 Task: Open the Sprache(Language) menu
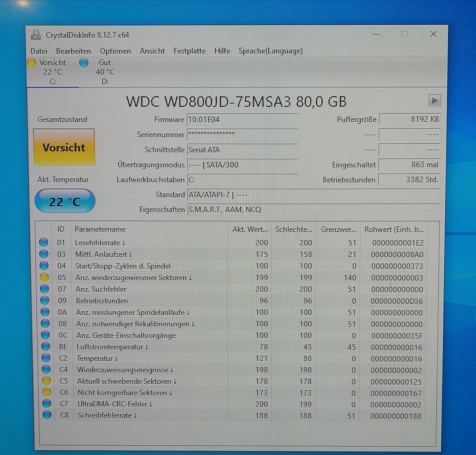[271, 51]
